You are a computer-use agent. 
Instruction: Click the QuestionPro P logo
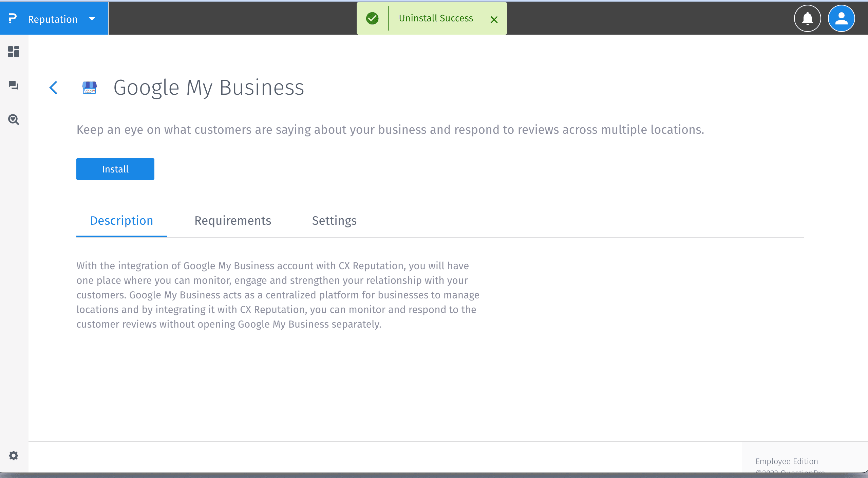pyautogui.click(x=13, y=18)
